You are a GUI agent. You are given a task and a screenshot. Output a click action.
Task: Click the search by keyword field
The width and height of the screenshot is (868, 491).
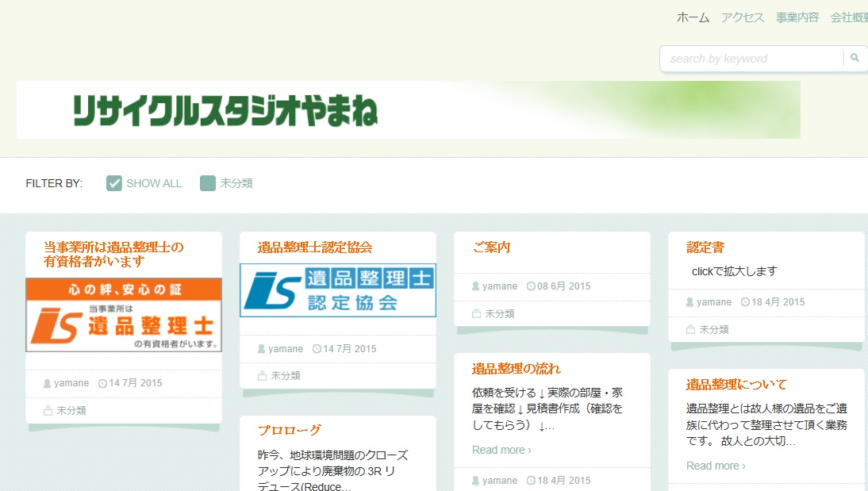pyautogui.click(x=750, y=58)
